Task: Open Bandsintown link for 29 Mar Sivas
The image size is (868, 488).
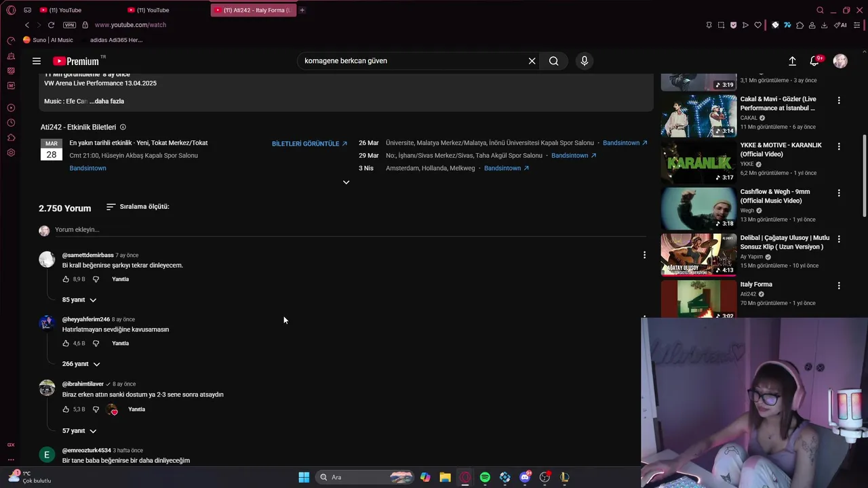Action: click(574, 155)
